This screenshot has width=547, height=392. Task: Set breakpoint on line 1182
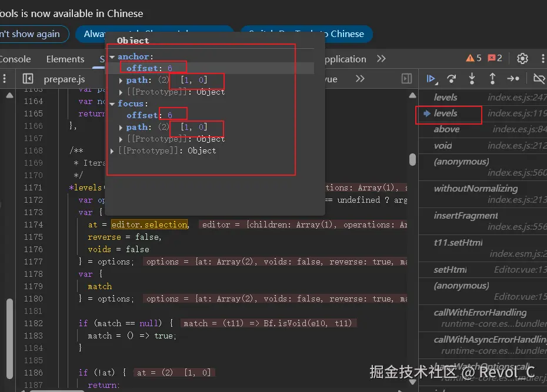33,323
